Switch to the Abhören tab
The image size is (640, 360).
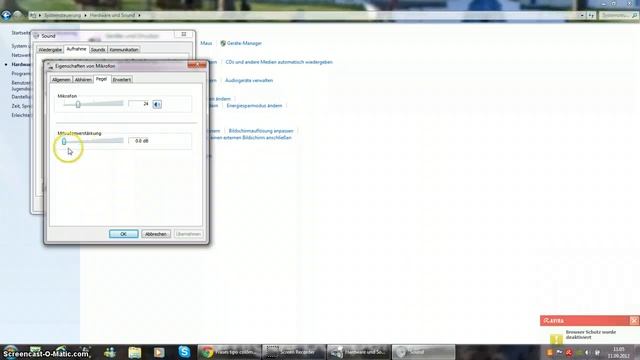pos(83,80)
